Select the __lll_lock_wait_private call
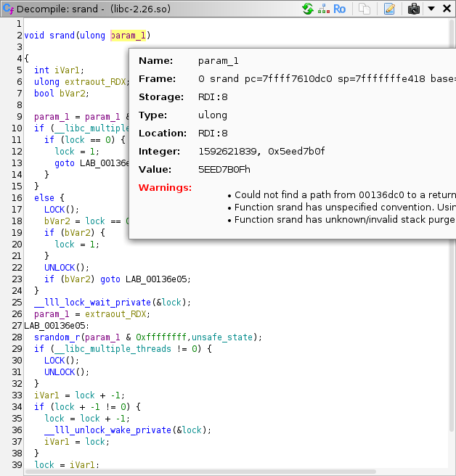456x476 pixels. pyautogui.click(x=93, y=303)
